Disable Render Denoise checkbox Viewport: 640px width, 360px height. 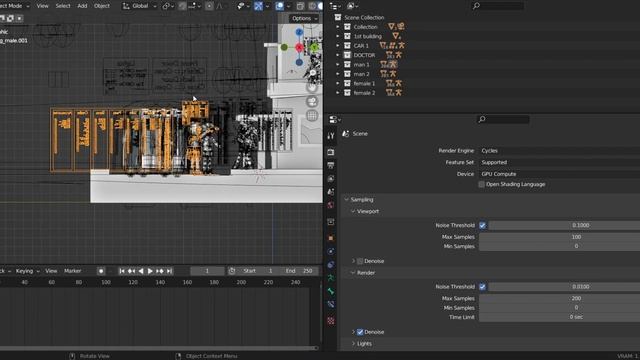360,332
